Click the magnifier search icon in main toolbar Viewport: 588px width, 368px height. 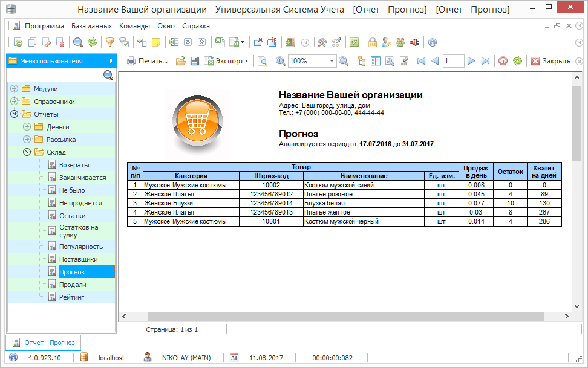[x=78, y=42]
